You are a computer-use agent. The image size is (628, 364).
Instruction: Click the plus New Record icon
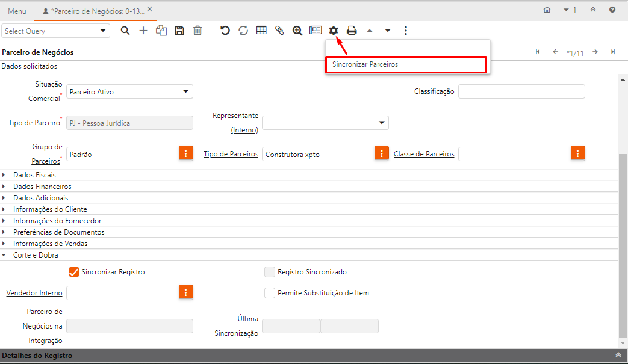[x=143, y=31]
